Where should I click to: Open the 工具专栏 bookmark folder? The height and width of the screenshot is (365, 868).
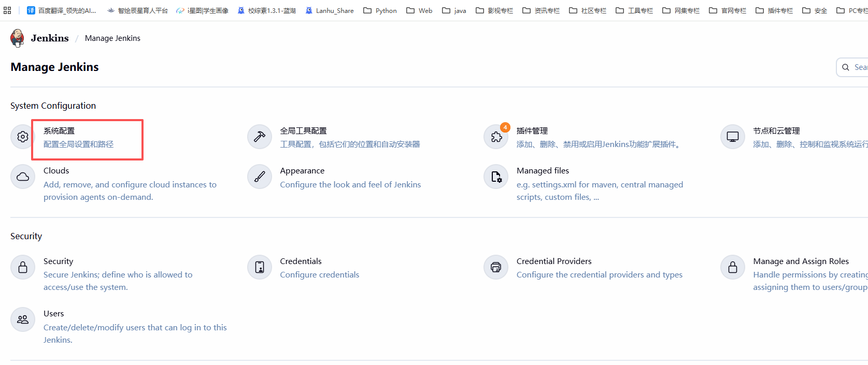tap(634, 10)
